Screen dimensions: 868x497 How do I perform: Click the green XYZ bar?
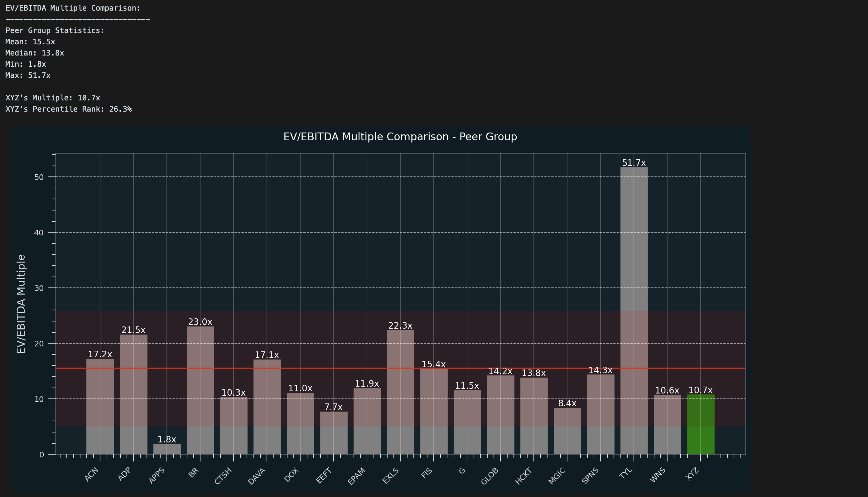(700, 425)
